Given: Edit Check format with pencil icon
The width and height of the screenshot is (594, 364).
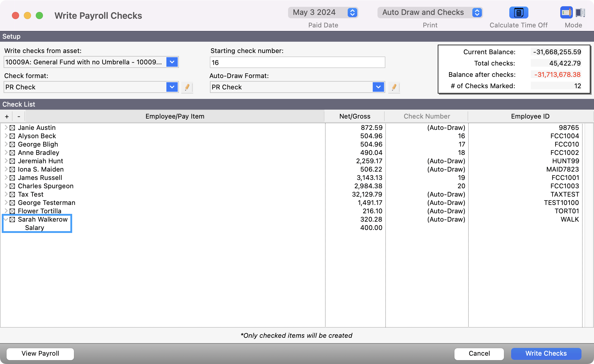Looking at the screenshot, I should point(187,87).
